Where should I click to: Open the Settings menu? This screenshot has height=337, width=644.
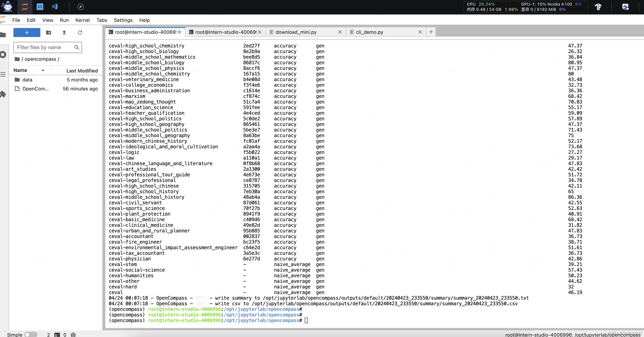(x=123, y=20)
